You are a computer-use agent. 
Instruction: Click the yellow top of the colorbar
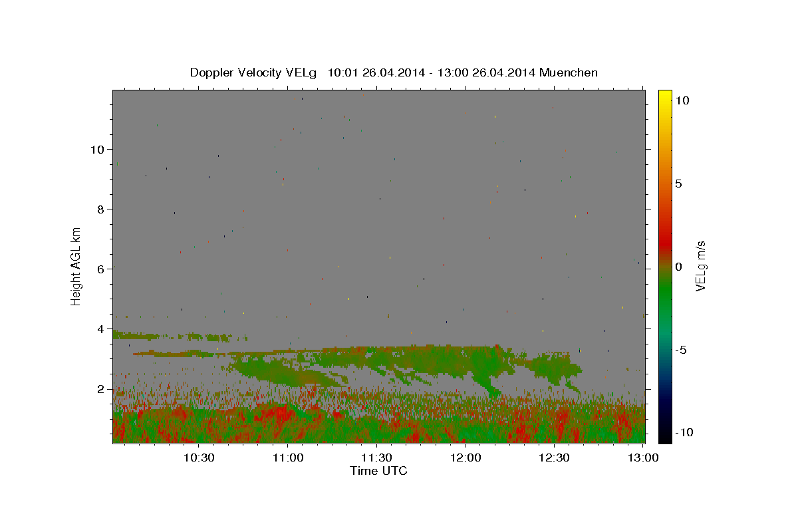[665, 96]
